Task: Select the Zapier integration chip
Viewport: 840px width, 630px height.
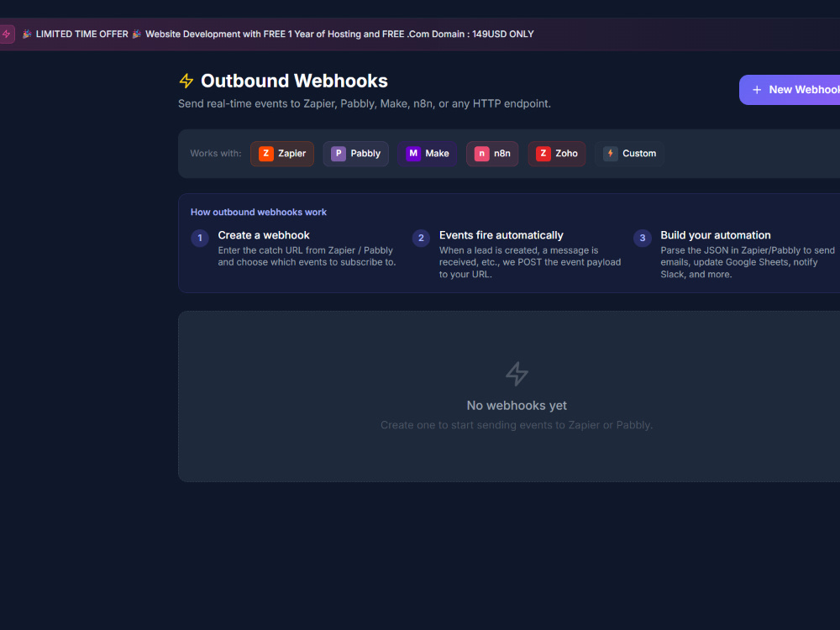Action: coord(282,154)
